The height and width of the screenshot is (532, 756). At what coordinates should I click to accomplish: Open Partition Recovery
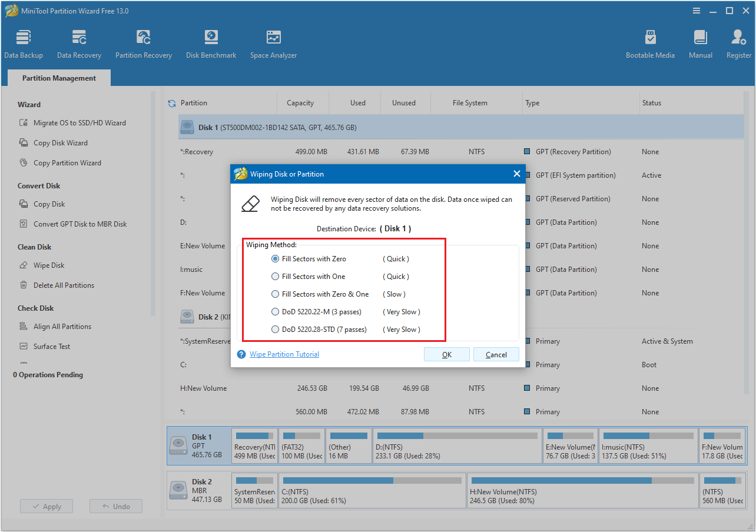[143, 43]
